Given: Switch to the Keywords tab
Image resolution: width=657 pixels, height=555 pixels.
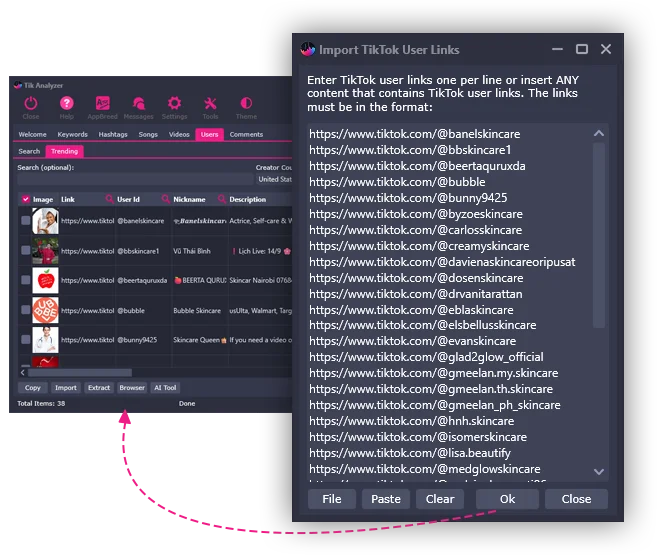Looking at the screenshot, I should [x=72, y=134].
